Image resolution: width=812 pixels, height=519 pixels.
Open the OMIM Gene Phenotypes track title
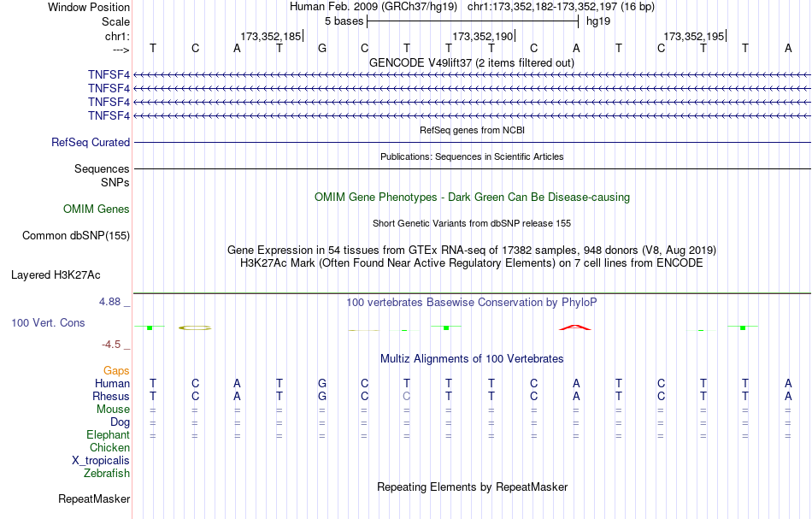(x=472, y=198)
